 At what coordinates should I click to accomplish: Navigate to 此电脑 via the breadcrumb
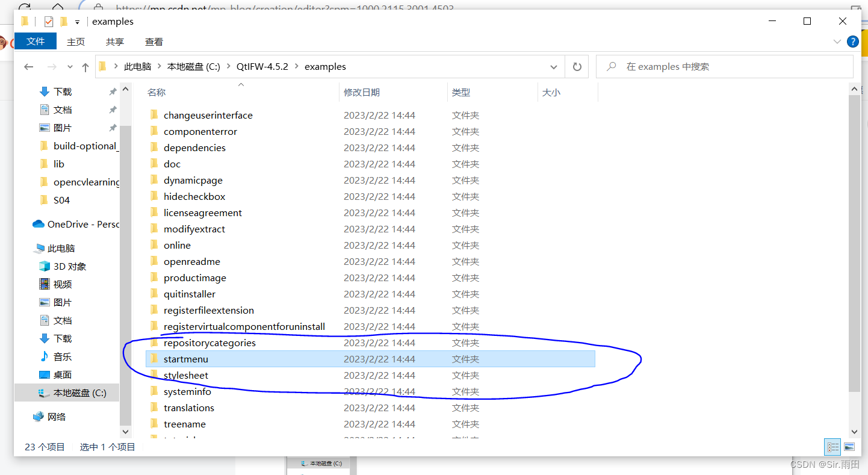point(138,67)
